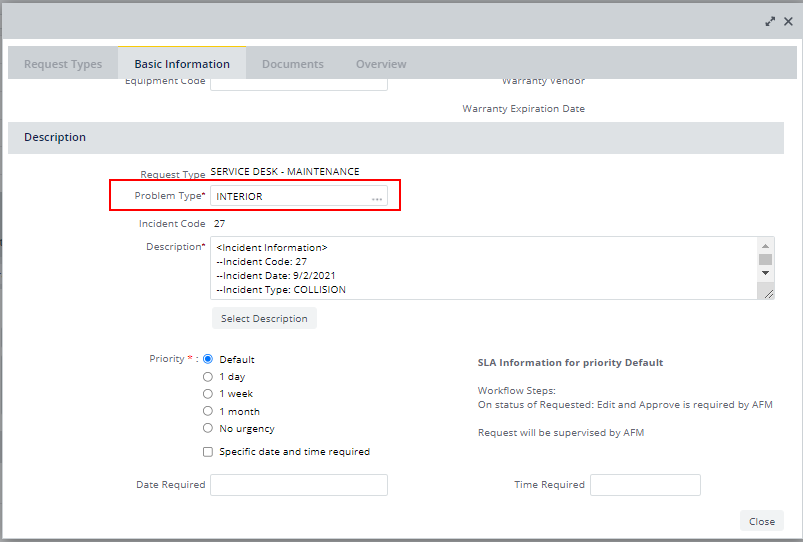Click the Description scrollbar up arrow
The image size is (803, 542).
pyautogui.click(x=765, y=246)
